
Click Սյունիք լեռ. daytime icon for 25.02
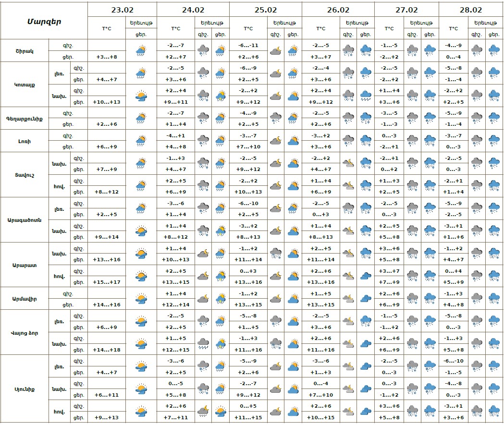293,366
